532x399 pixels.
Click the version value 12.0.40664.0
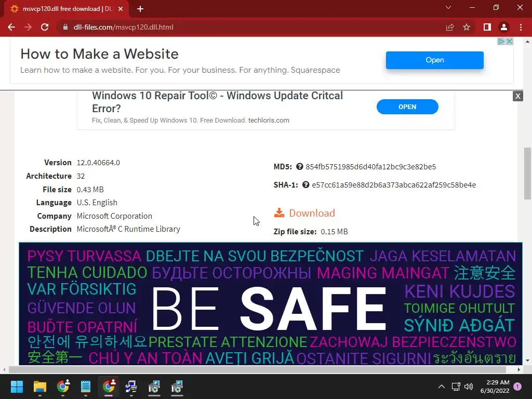[x=98, y=163]
